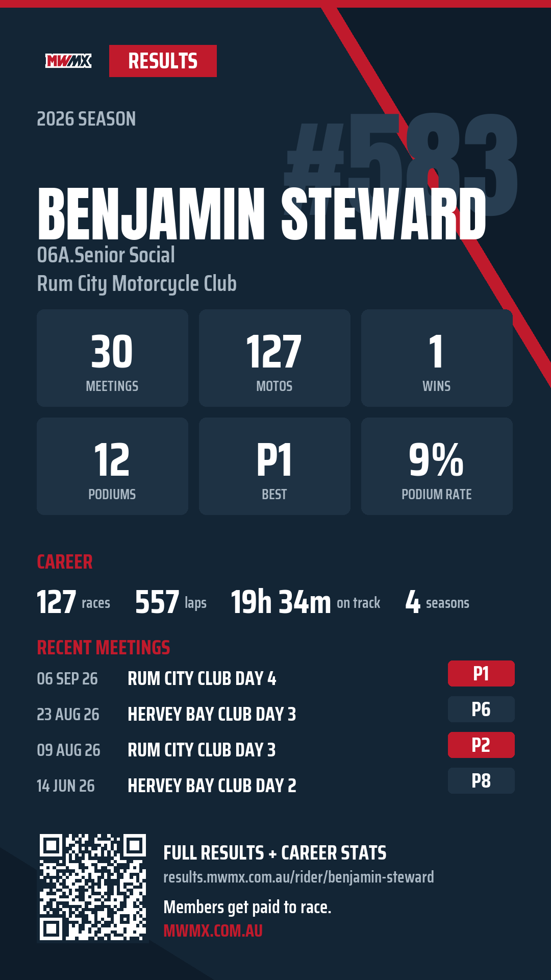Click the red RESULTS badge
This screenshot has width=551, height=980.
pyautogui.click(x=163, y=61)
